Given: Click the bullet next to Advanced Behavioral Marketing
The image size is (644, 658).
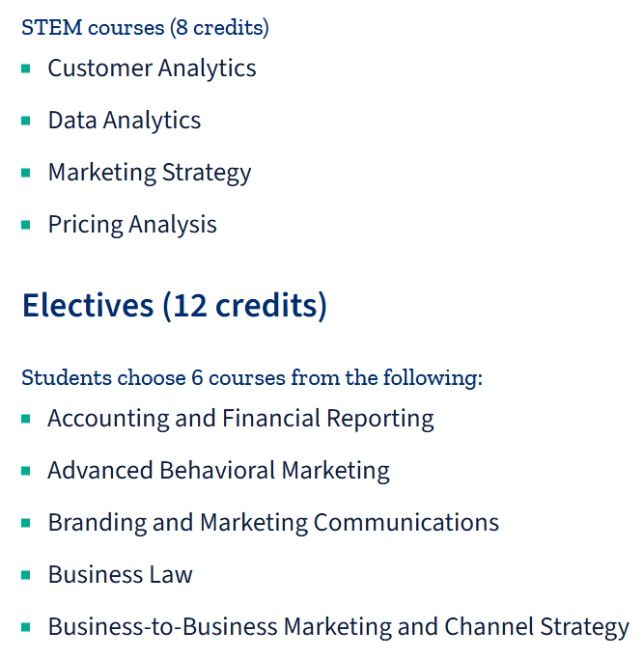Looking at the screenshot, I should pos(26,471).
